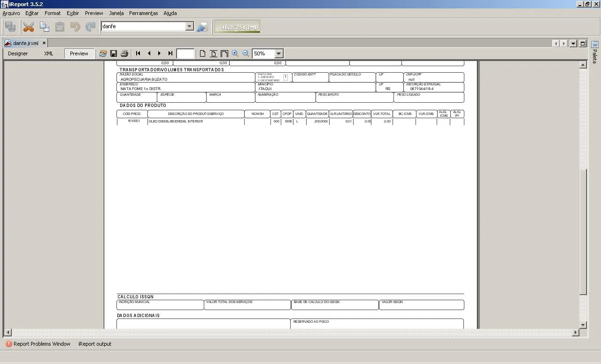
Task: Zoom out with the magnifier minus icon
Action: coord(246,53)
